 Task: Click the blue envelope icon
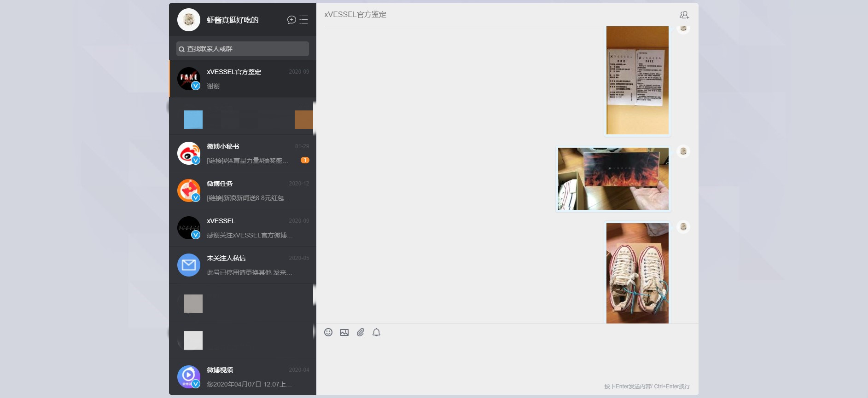point(189,265)
